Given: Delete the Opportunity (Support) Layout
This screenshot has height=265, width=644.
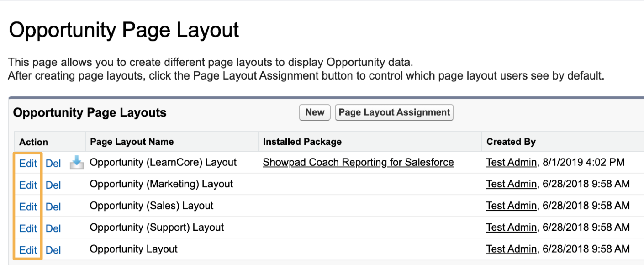Looking at the screenshot, I should tap(53, 228).
